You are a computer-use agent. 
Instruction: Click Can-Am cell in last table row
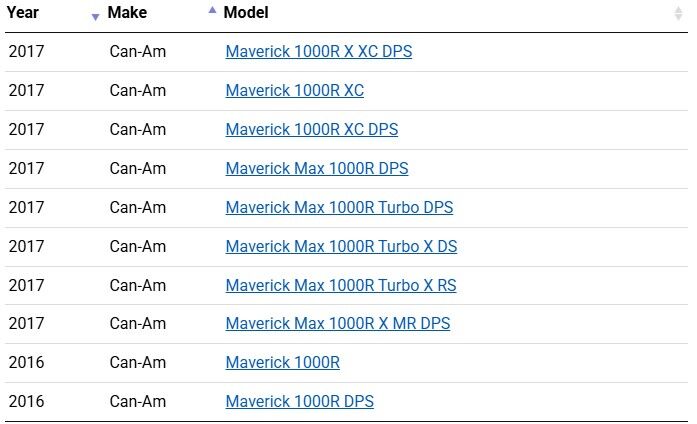(138, 402)
